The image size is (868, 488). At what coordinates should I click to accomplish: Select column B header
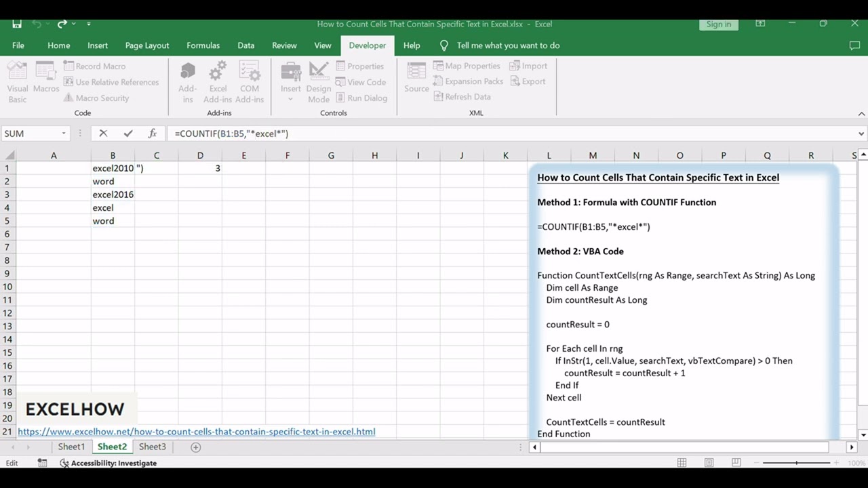[113, 155]
